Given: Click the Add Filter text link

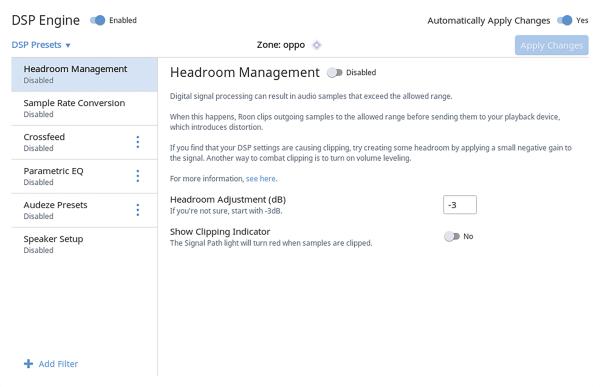Looking at the screenshot, I should (58, 364).
